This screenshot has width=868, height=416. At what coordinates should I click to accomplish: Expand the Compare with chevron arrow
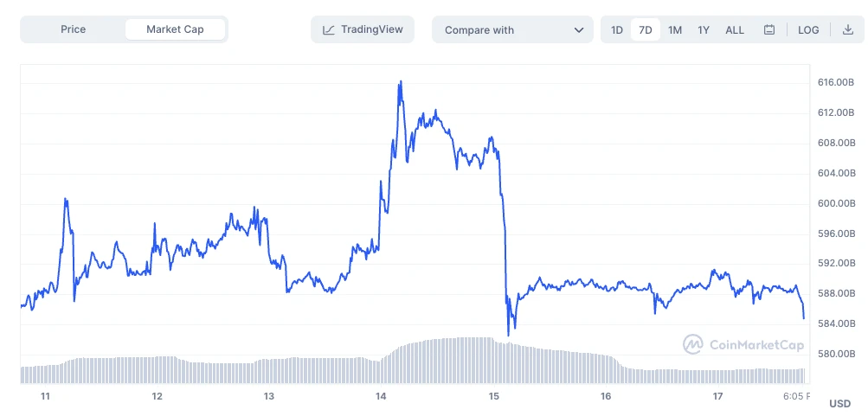point(579,30)
